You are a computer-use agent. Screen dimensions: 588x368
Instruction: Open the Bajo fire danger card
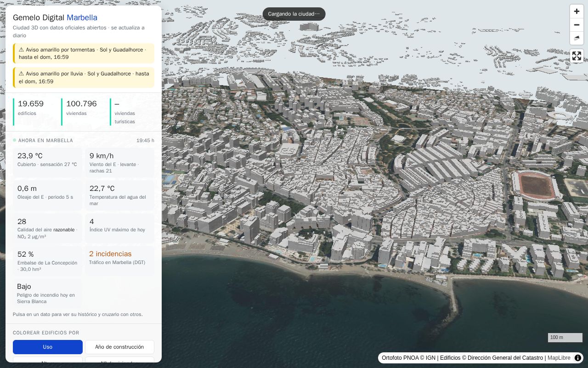[x=47, y=293]
